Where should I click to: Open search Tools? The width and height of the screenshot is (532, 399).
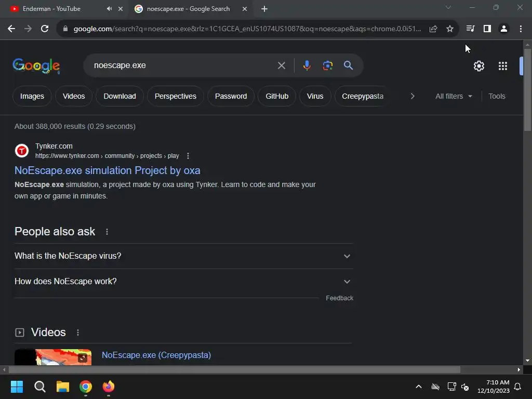(497, 96)
